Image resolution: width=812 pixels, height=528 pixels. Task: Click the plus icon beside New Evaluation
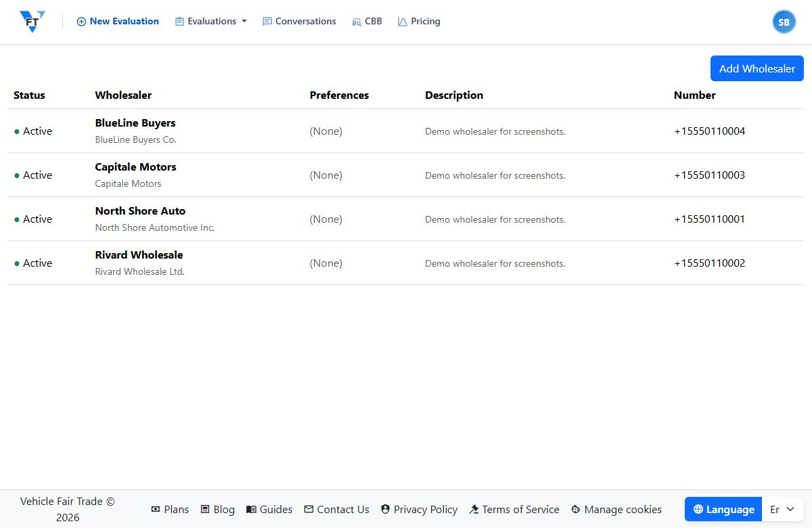coord(81,22)
